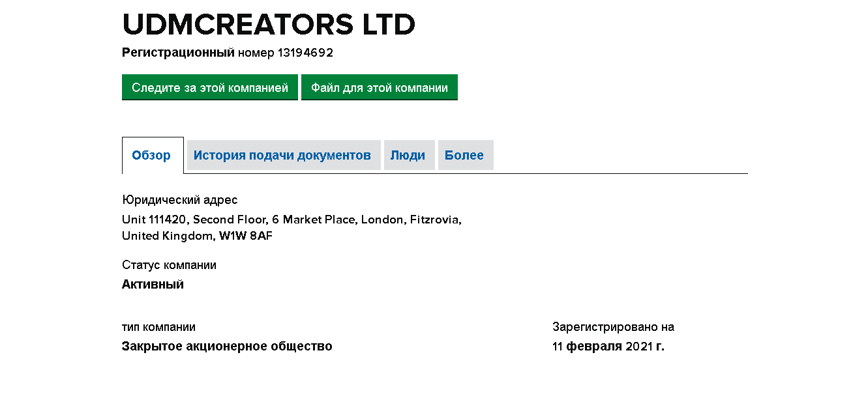868x398 pixels.
Task: Click Fitzrovia in the address line
Action: click(x=435, y=220)
